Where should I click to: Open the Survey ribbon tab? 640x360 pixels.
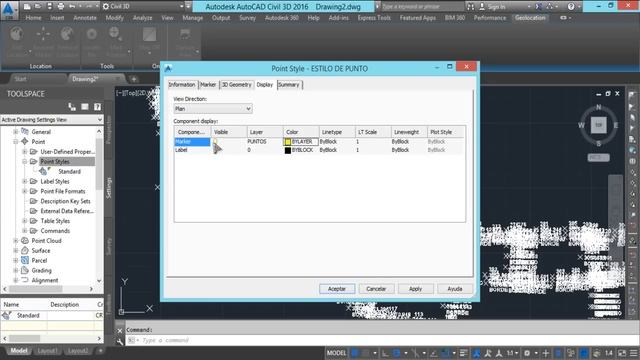[247, 18]
